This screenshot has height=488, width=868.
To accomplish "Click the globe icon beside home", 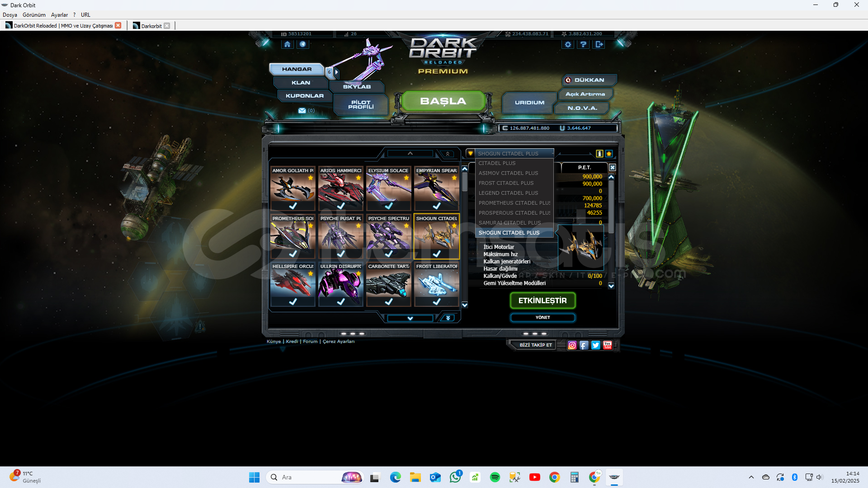I will [303, 44].
